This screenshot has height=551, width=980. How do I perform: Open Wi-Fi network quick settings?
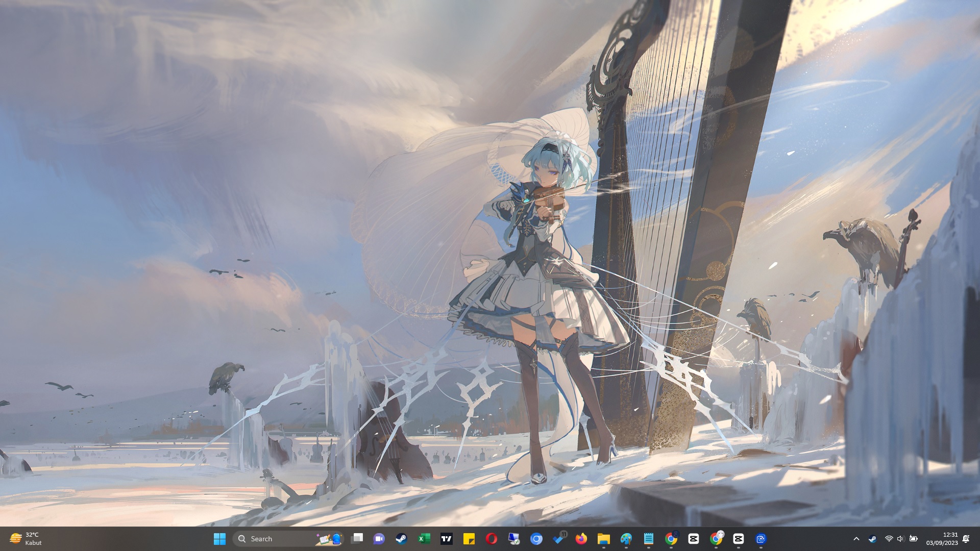click(889, 539)
